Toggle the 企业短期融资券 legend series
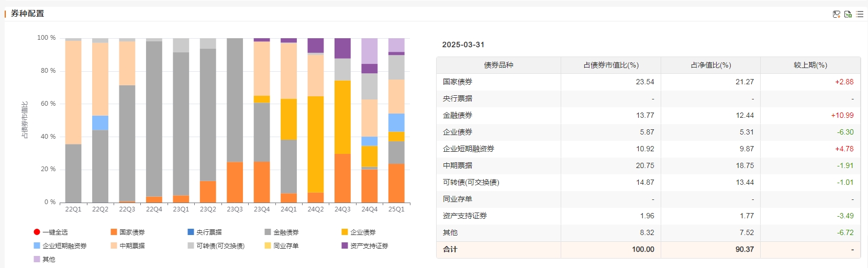Image resolution: width=868 pixels, height=268 pixels. point(60,245)
